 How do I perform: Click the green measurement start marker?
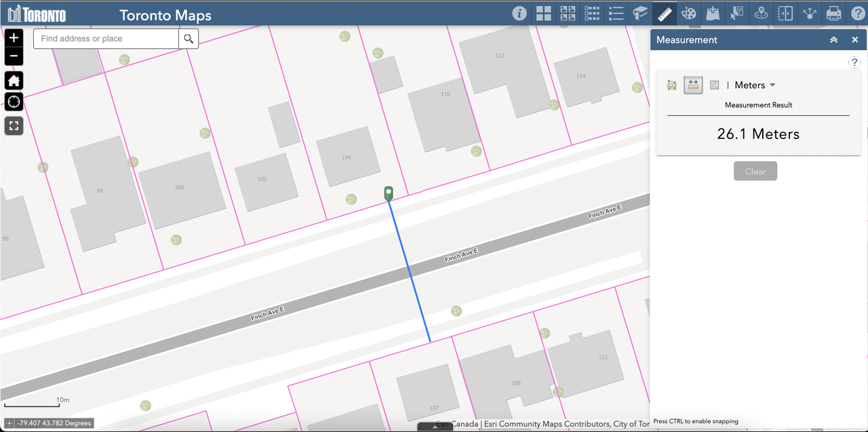389,193
